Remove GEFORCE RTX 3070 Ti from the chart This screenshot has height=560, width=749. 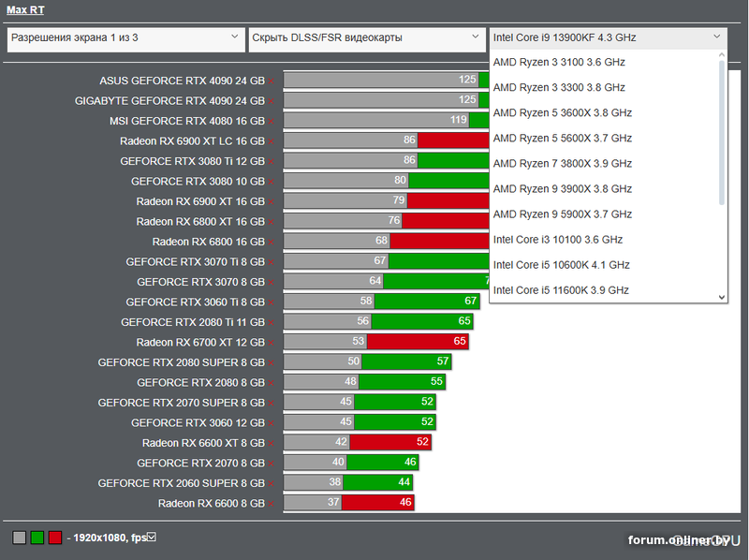[271, 262]
